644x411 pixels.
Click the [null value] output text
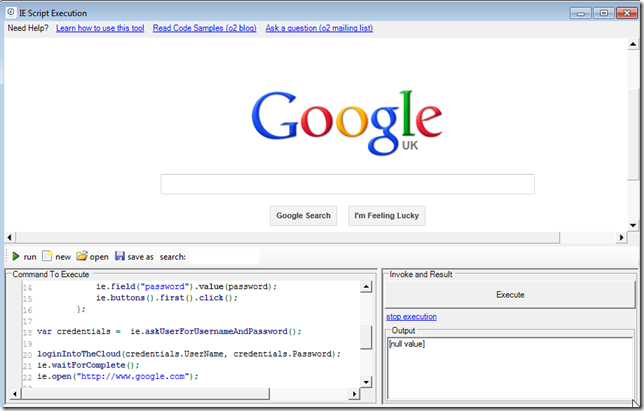407,344
